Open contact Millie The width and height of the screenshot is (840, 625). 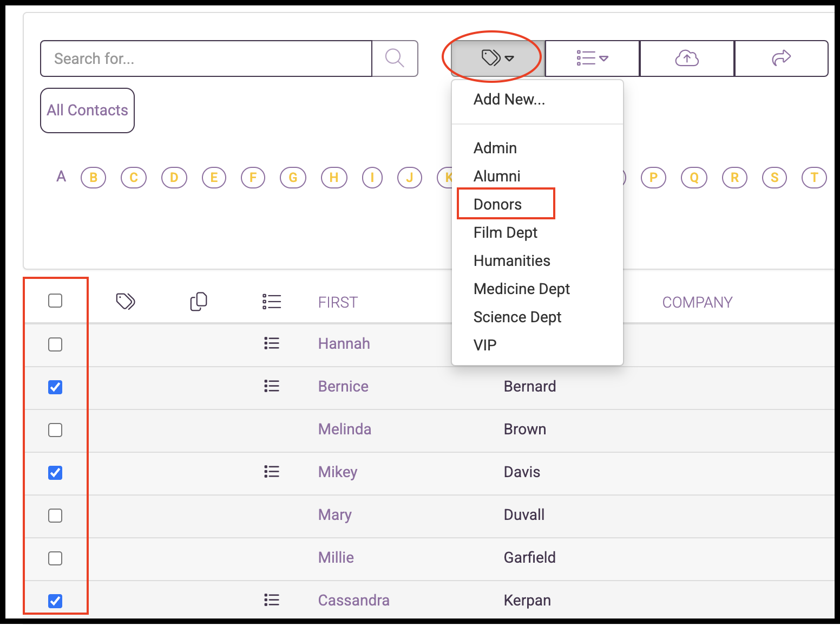coord(336,557)
